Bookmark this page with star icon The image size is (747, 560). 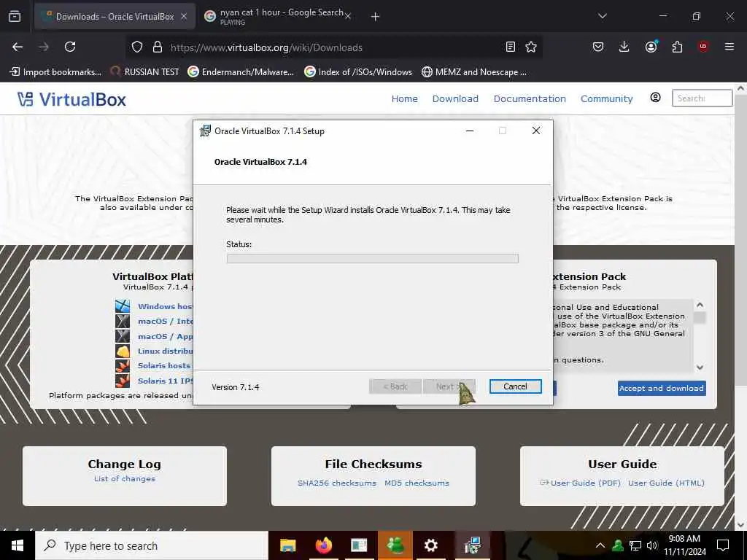pos(531,47)
